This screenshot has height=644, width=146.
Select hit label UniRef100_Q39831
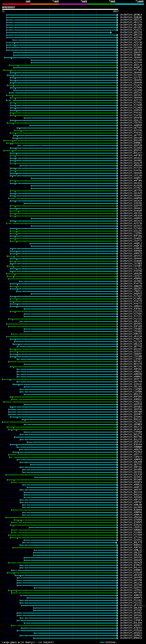coord(131,249)
